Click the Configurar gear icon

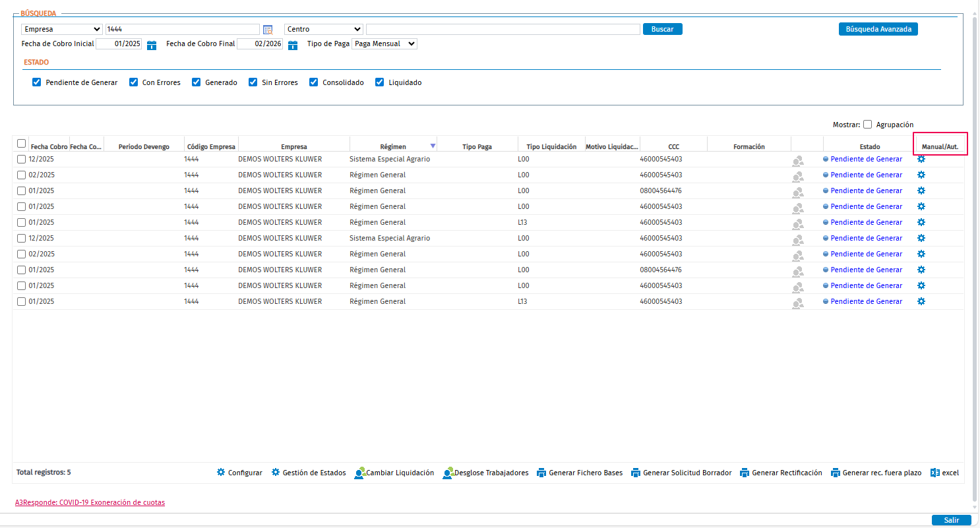[x=221, y=473]
